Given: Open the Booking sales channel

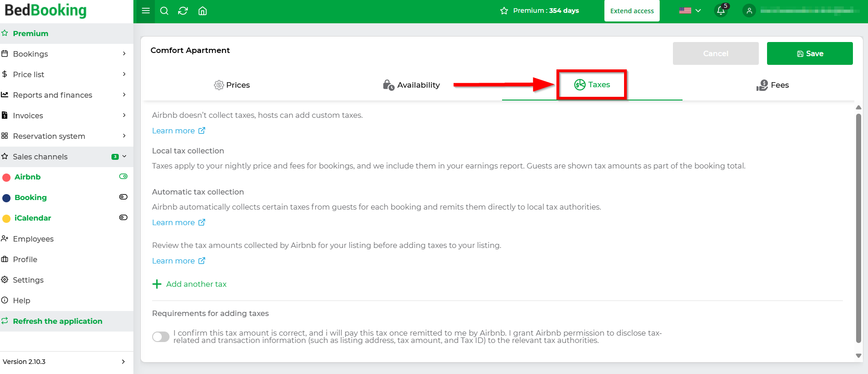Looking at the screenshot, I should point(31,198).
